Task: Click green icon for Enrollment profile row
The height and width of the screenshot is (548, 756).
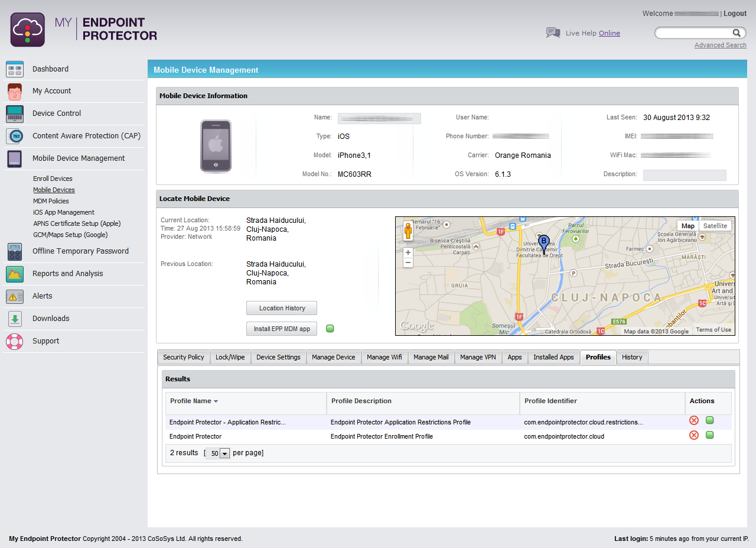Action: coord(709,435)
